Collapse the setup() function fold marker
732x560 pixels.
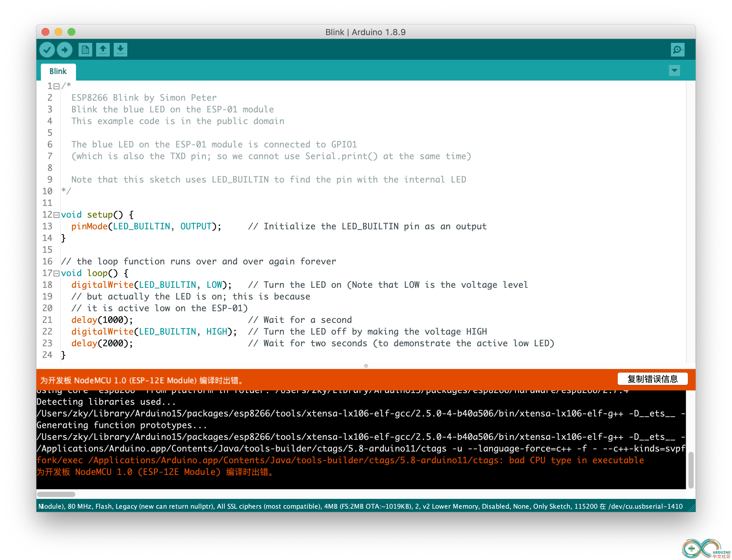(57, 215)
